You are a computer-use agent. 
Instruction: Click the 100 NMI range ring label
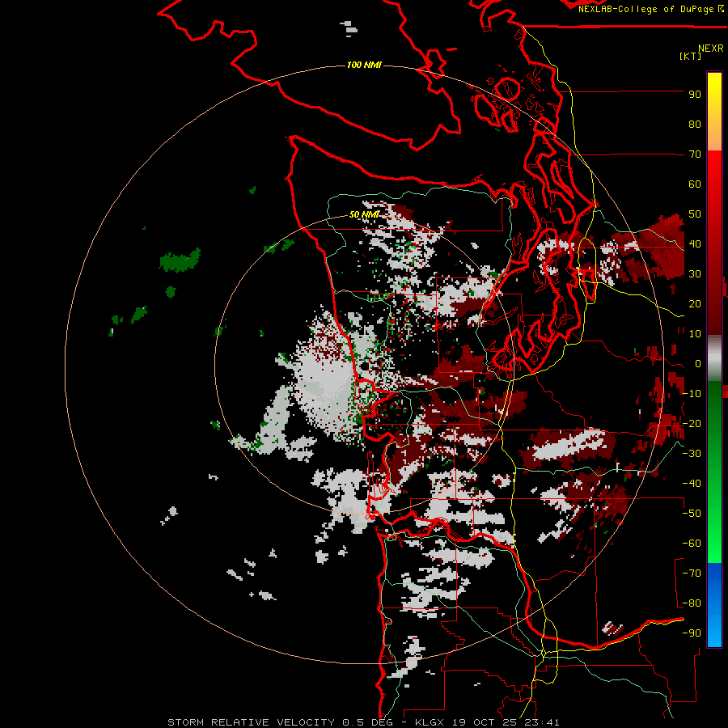coord(364,65)
